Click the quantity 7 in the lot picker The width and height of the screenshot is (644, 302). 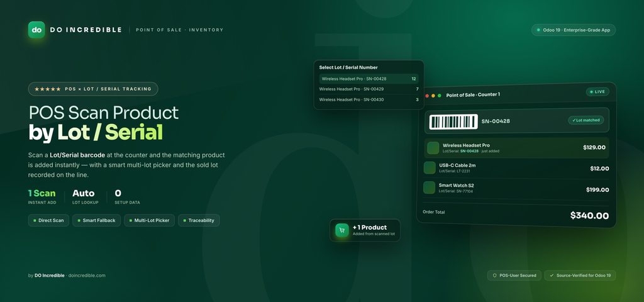click(x=417, y=89)
